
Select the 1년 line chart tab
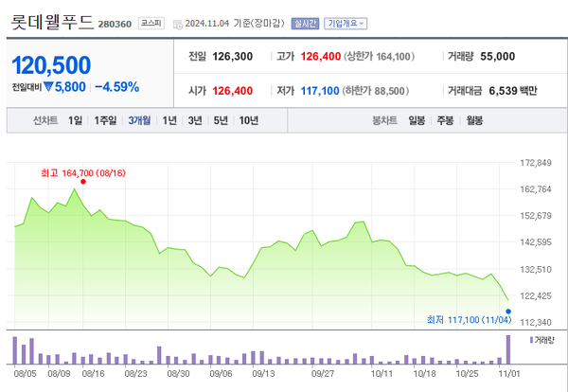[x=169, y=120]
